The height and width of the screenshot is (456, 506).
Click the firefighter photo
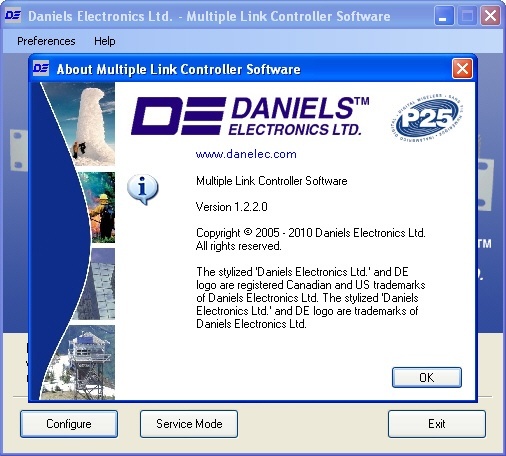click(x=96, y=207)
